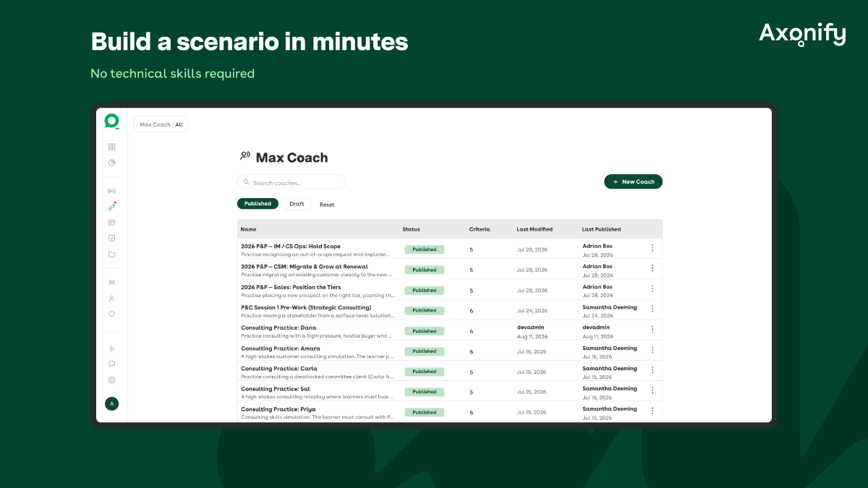The width and height of the screenshot is (868, 488).
Task: Open Consulting Practice: Sal coach
Action: [x=276, y=388]
